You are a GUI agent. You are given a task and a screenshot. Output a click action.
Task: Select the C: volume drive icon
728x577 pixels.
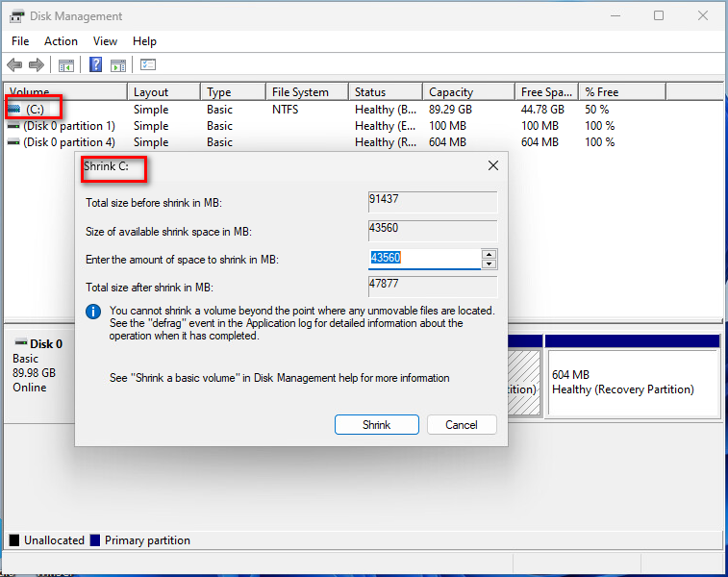coord(14,109)
